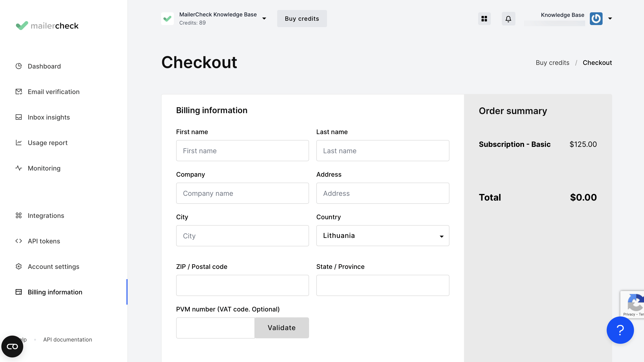The width and height of the screenshot is (644, 362).
Task: Click the Dashboard navigation icon
Action: 19,66
